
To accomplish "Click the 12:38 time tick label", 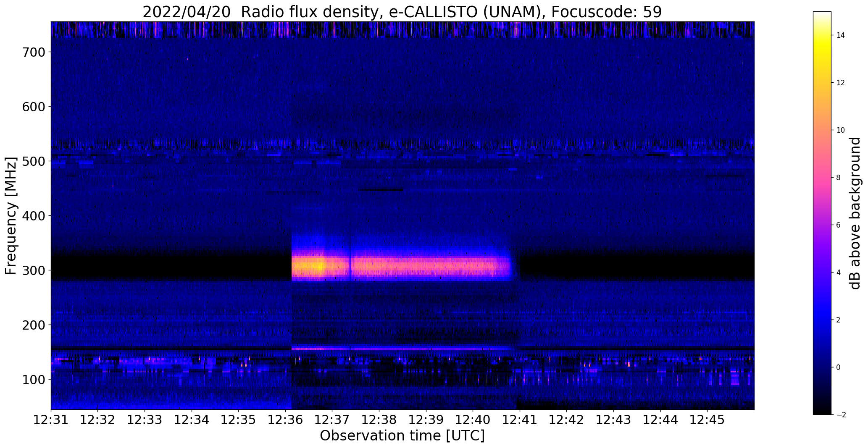I will coord(379,420).
